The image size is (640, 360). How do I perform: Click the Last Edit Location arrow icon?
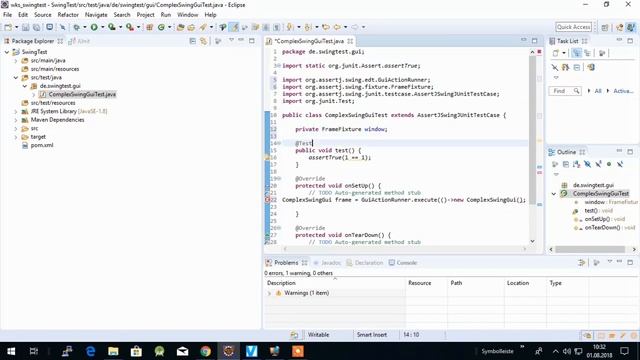pos(326,27)
